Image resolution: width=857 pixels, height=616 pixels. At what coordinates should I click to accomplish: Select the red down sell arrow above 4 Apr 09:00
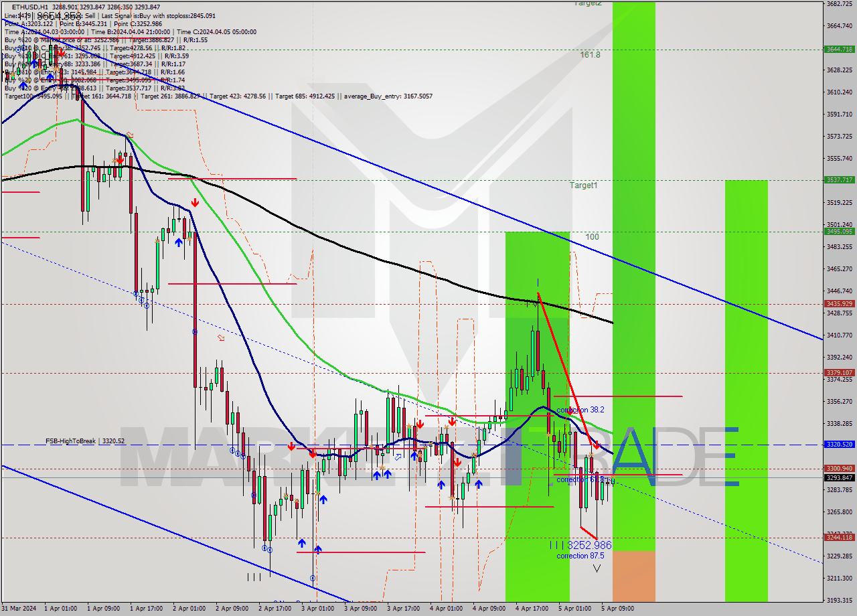452,421
